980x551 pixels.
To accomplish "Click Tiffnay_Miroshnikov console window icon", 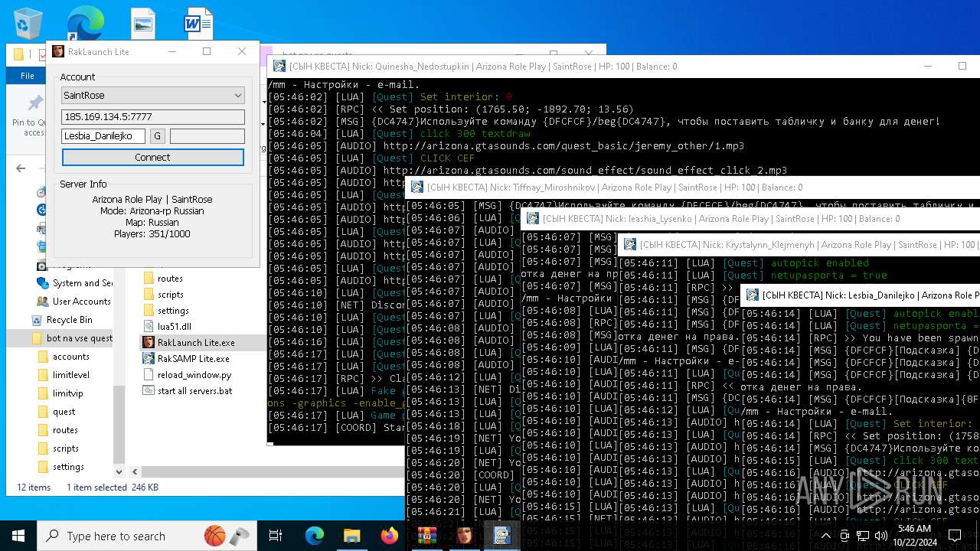I will pos(417,187).
